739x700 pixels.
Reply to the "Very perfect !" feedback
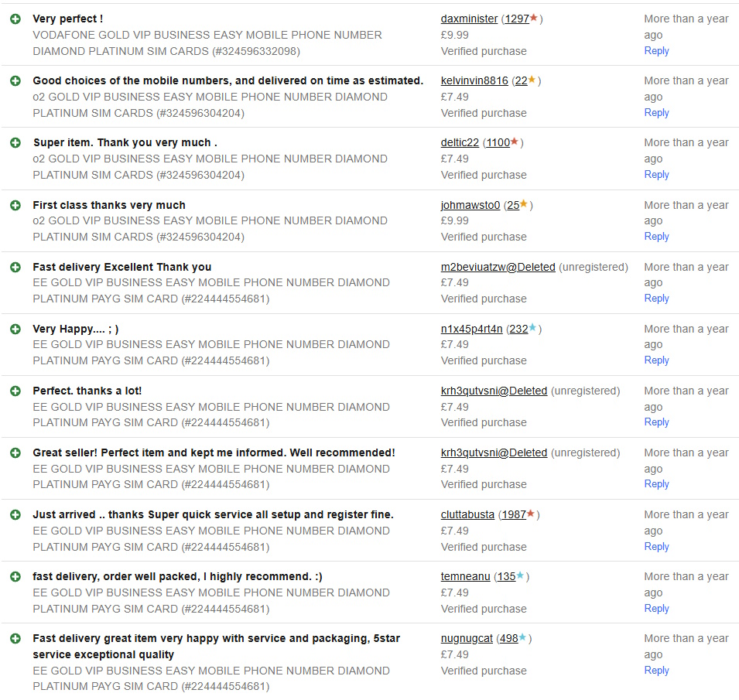[x=656, y=51]
